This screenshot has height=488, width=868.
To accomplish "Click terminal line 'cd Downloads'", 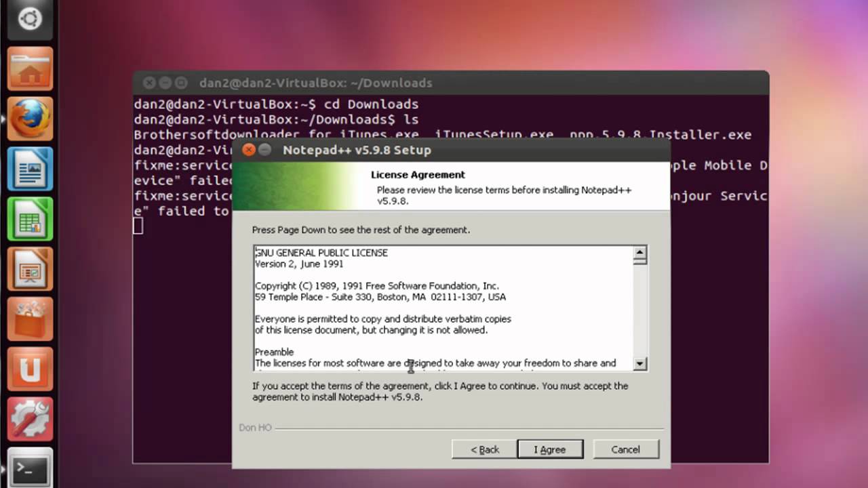I will tap(372, 104).
